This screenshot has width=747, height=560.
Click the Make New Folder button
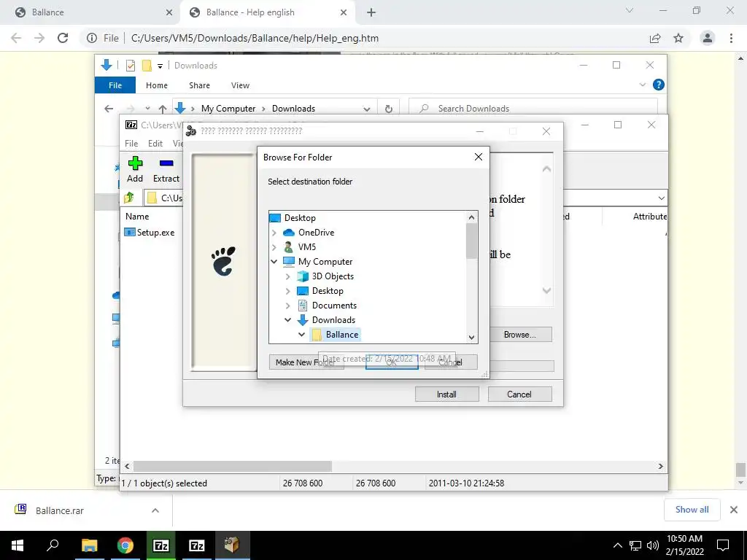pos(306,362)
